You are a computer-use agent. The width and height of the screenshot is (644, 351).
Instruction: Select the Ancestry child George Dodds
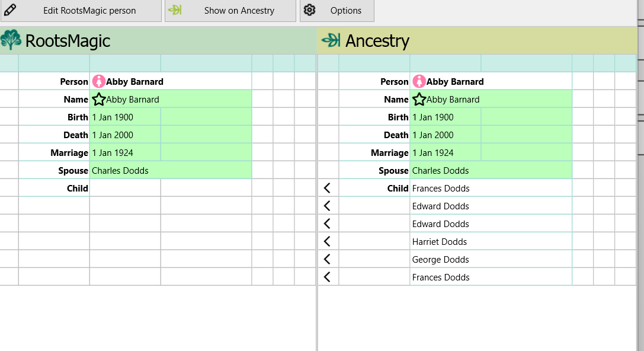pyautogui.click(x=491, y=259)
